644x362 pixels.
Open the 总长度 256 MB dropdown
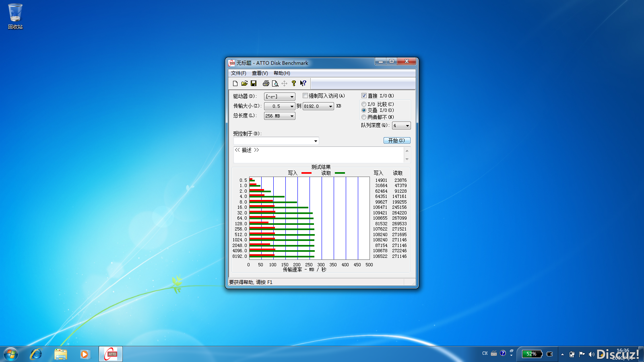[280, 116]
